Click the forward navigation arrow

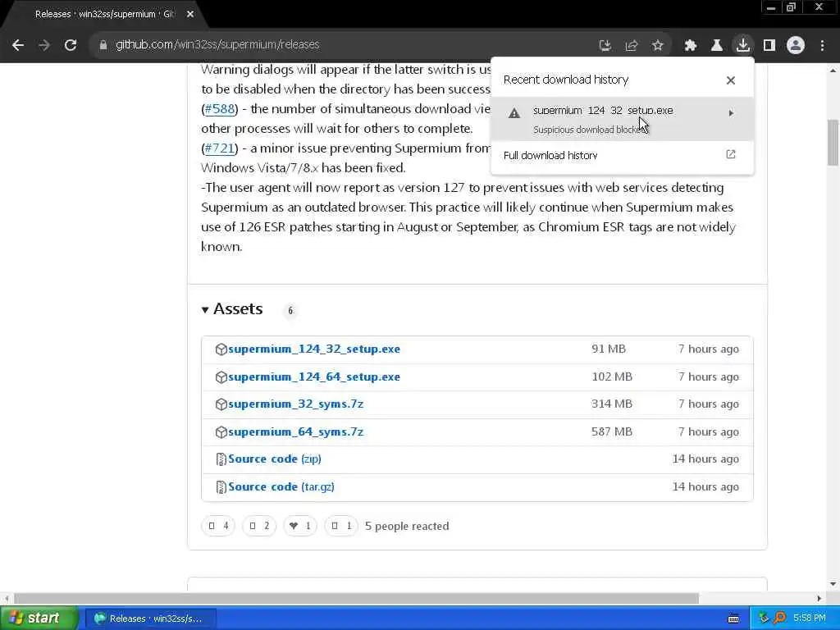point(44,45)
